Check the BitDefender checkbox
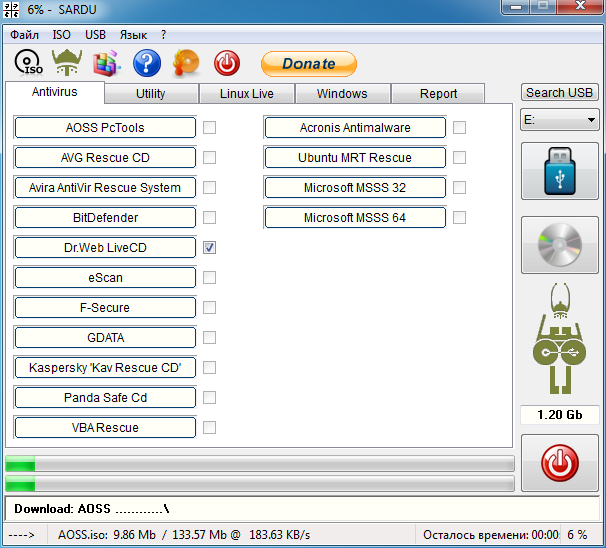Screen dimensions: 606x548 (x=209, y=218)
